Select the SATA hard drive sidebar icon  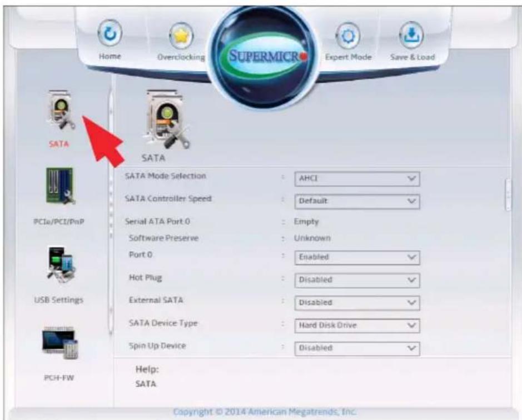(61, 111)
